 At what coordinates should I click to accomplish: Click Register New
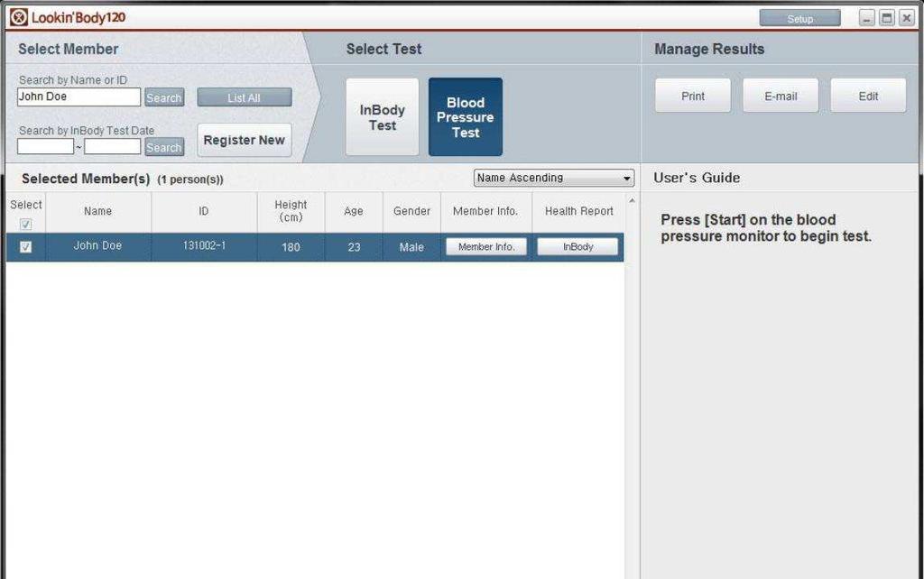click(x=244, y=140)
